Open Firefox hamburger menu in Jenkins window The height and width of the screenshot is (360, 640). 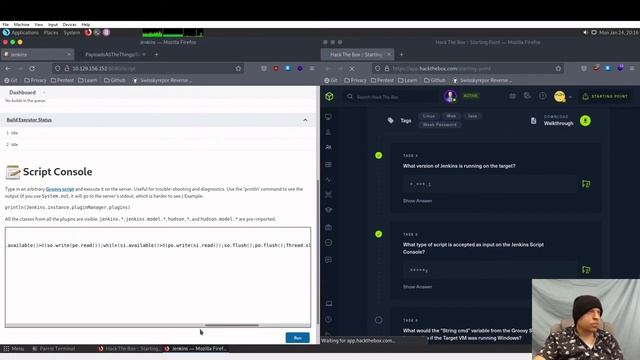[x=312, y=69]
